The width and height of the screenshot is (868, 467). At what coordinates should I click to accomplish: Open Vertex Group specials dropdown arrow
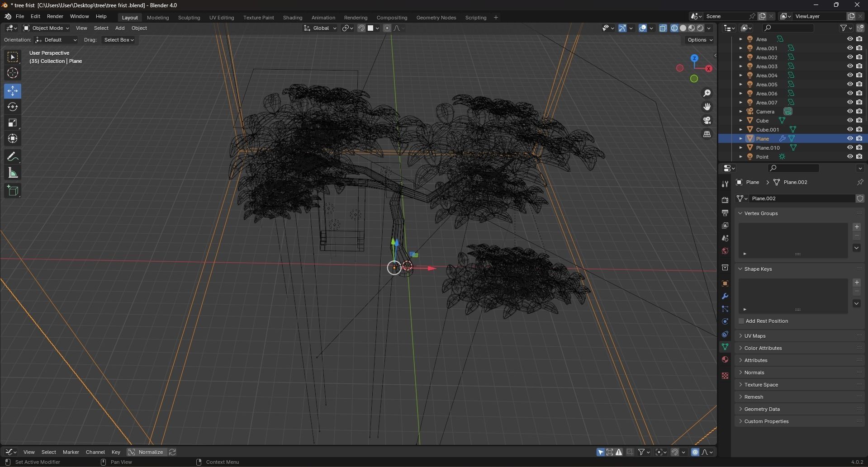pyautogui.click(x=857, y=248)
